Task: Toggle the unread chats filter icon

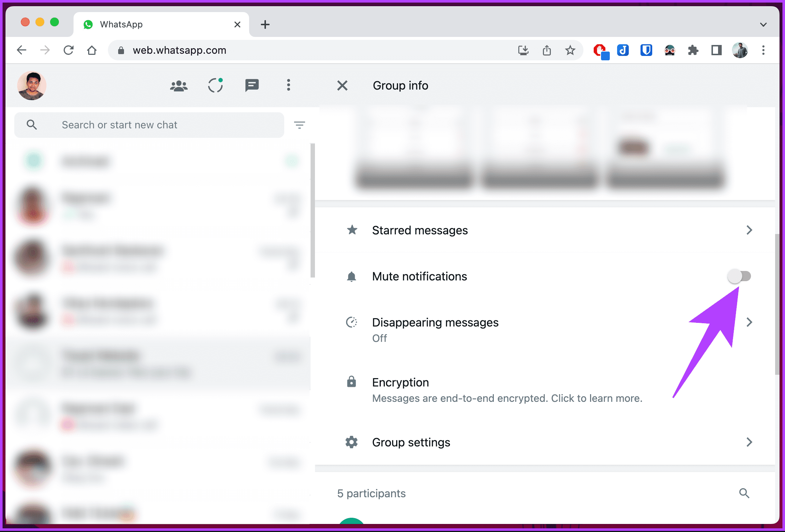Action: click(x=300, y=125)
